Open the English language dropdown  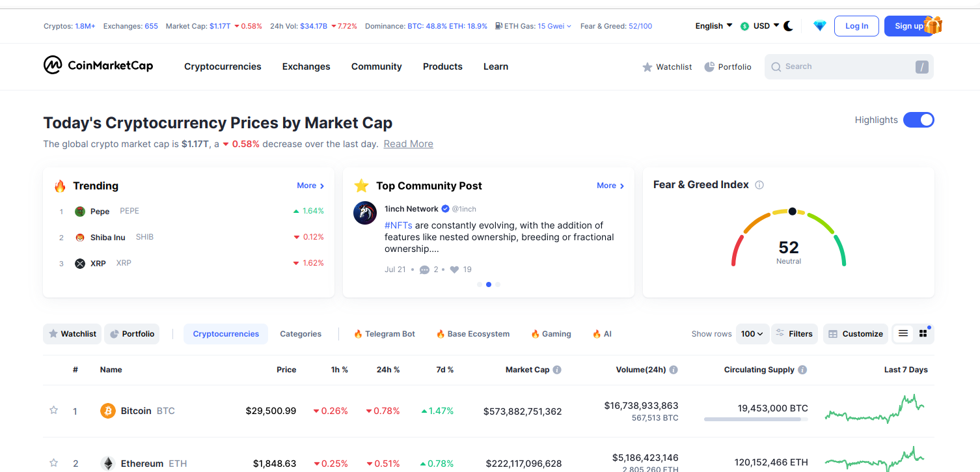[x=713, y=26]
